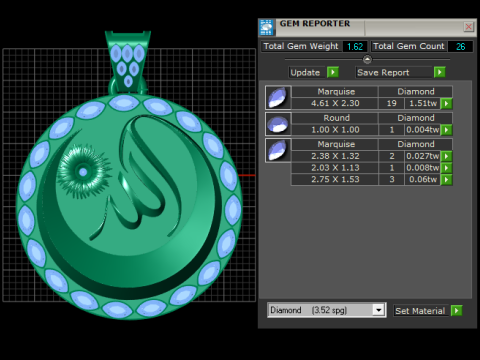This screenshot has width=480, height=360.
Task: Select the second Marquise gem thumbnail
Action: 278,150
